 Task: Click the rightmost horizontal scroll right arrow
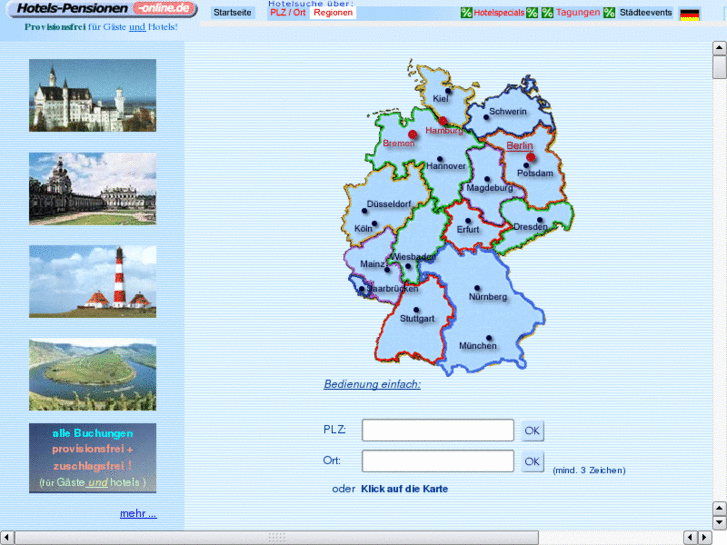705,537
